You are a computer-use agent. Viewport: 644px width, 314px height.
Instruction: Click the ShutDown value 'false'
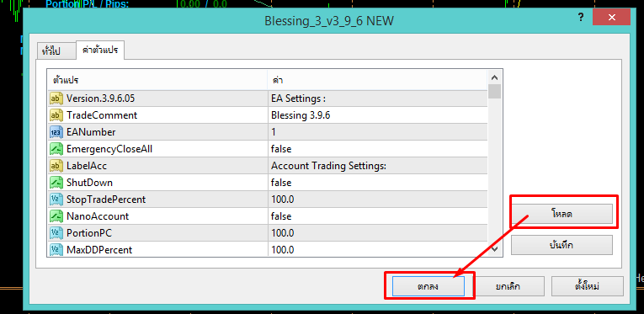(377, 183)
